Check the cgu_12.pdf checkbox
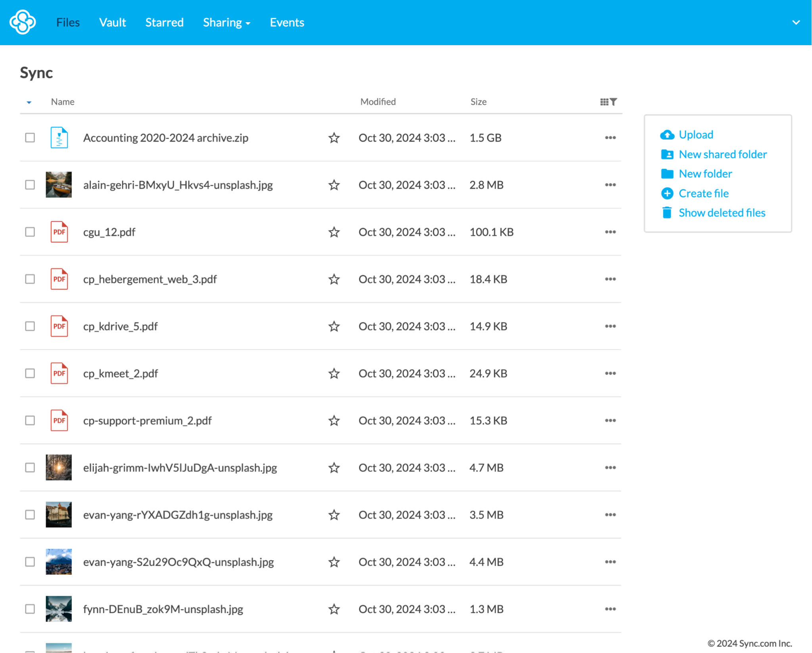Screen dimensions: 812x653 [30, 232]
